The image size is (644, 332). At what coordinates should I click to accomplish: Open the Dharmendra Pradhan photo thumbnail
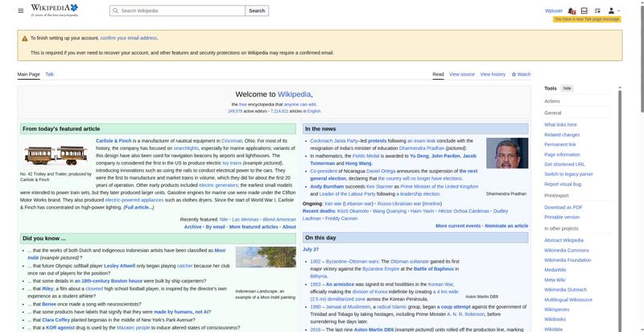[507, 153]
